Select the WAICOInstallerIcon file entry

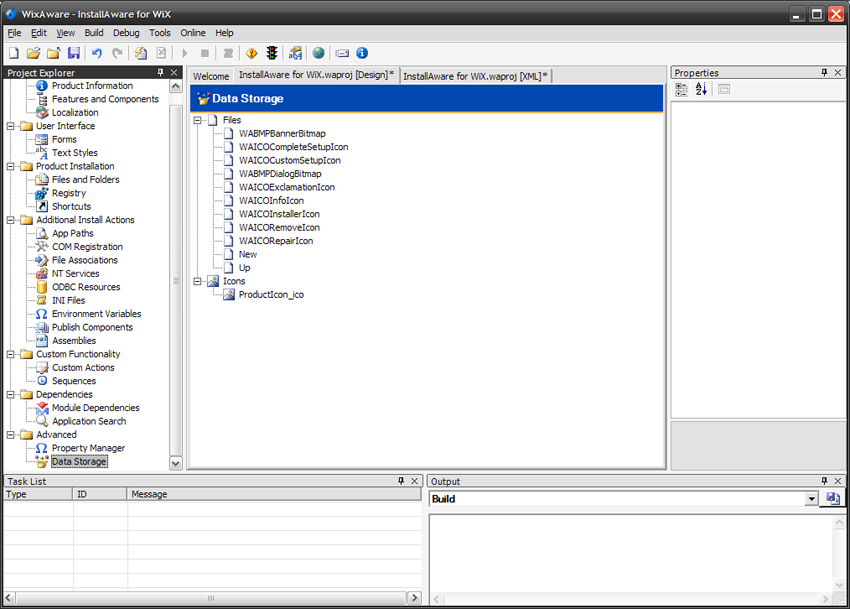coord(279,214)
